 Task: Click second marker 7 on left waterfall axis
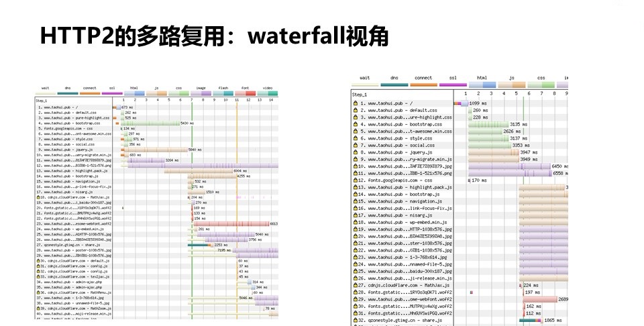[x=191, y=100]
